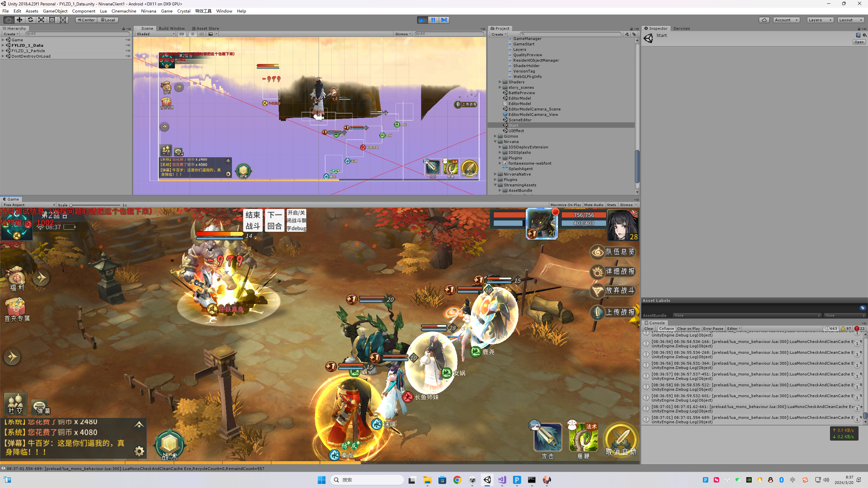Open the Layers dropdown
This screenshot has width=868, height=488.
coord(820,20)
